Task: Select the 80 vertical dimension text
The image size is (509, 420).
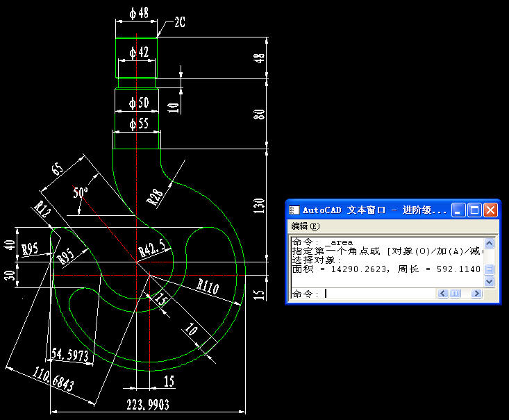Action: [259, 115]
